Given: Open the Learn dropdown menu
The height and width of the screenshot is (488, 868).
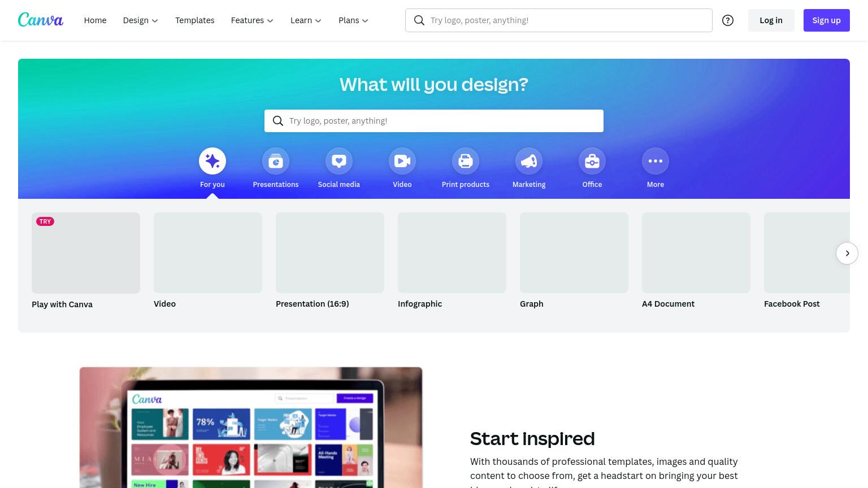Looking at the screenshot, I should click(x=306, y=20).
